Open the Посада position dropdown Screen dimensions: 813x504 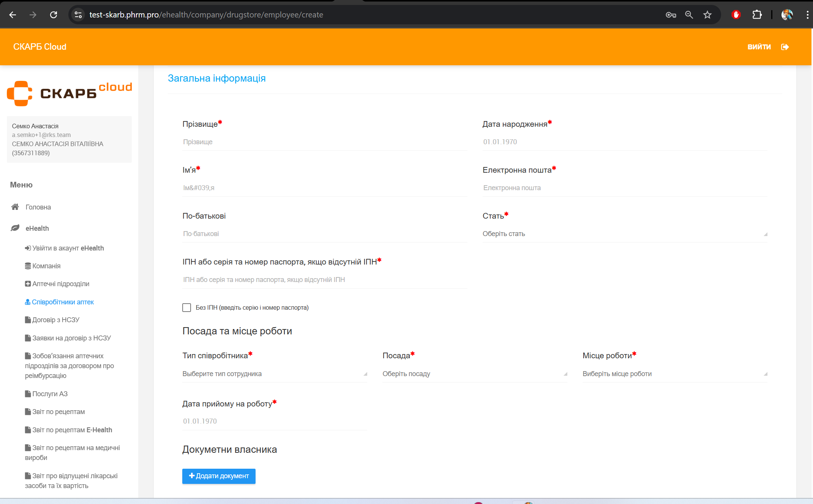(474, 374)
